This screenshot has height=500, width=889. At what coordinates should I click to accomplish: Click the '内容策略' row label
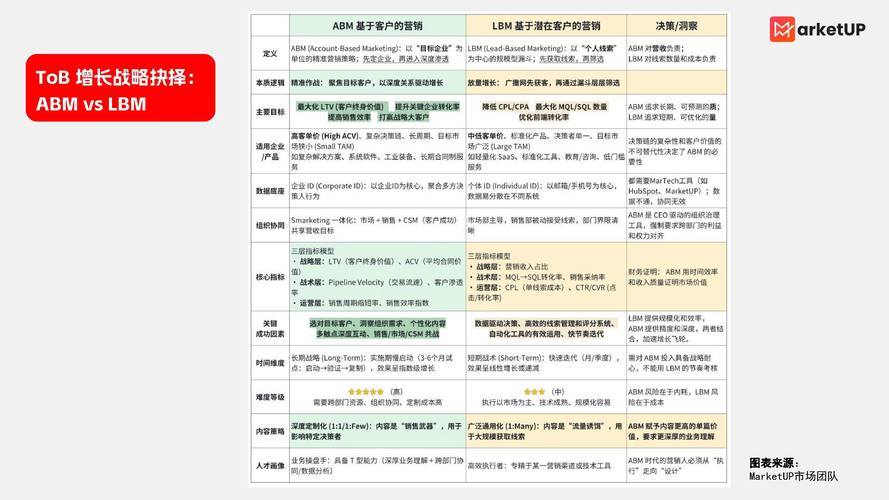(x=270, y=431)
